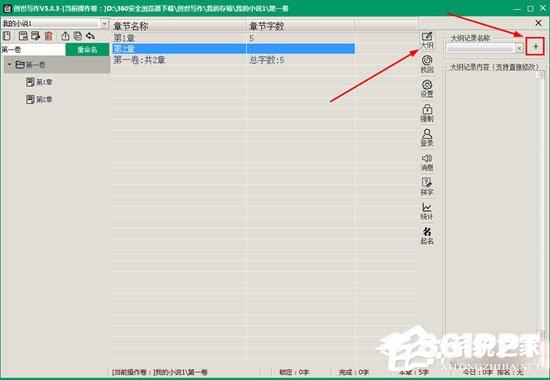The image size is (550, 380).
Task: Open the 统计 statistics chart icon
Action: click(427, 211)
